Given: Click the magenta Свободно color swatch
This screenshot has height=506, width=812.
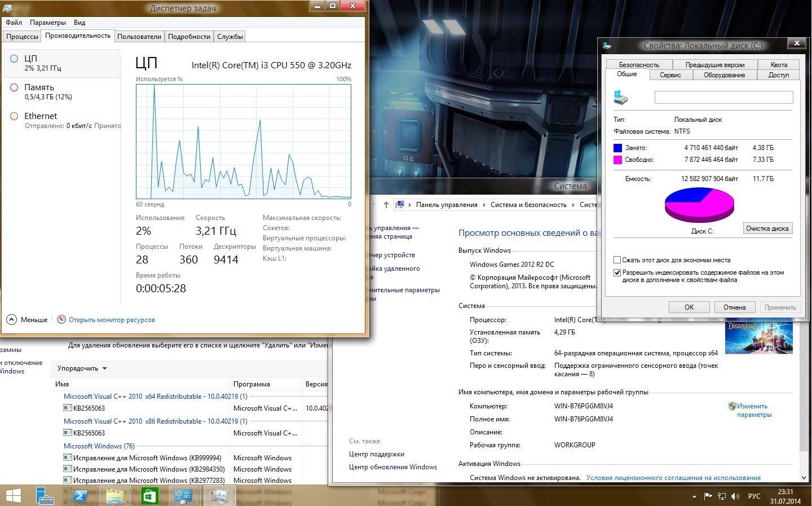Looking at the screenshot, I should point(617,160).
